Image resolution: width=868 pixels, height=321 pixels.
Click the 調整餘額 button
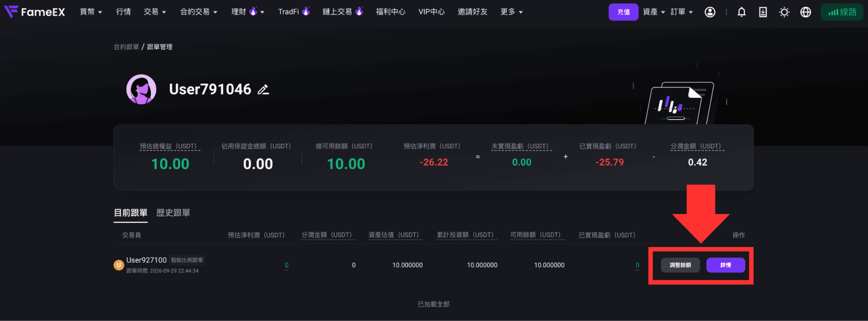tap(680, 265)
